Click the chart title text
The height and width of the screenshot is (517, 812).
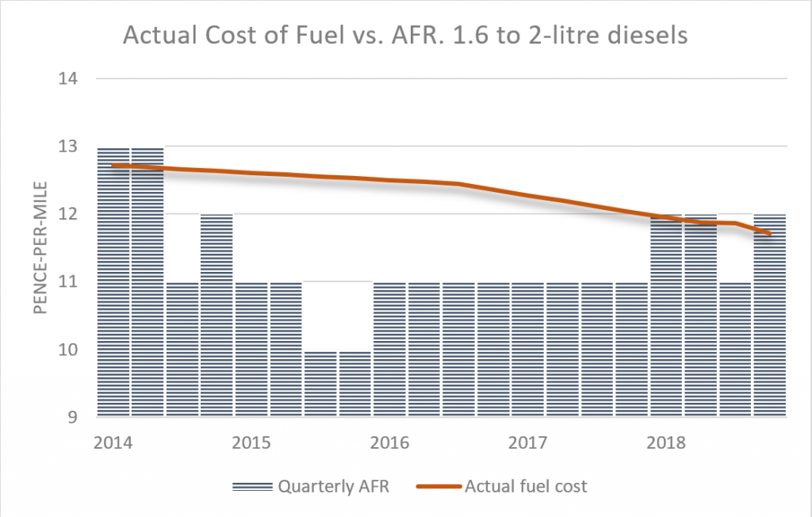tap(405, 35)
